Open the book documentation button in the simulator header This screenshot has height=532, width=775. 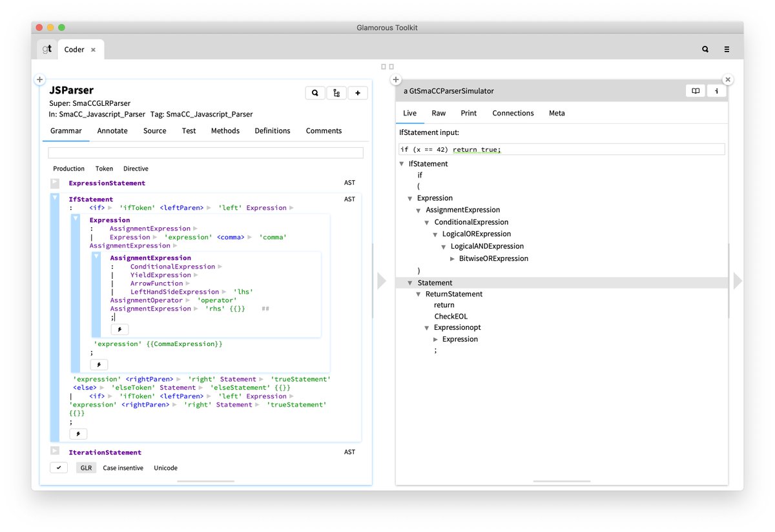pos(696,91)
